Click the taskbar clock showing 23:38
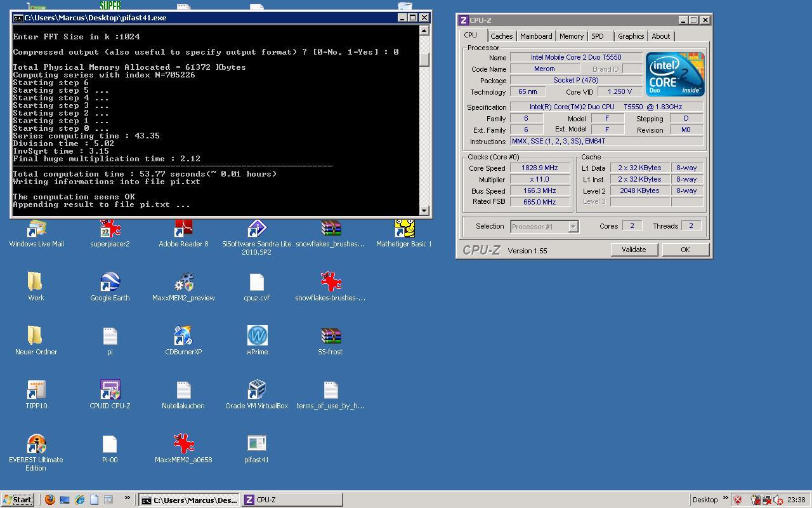 (796, 500)
